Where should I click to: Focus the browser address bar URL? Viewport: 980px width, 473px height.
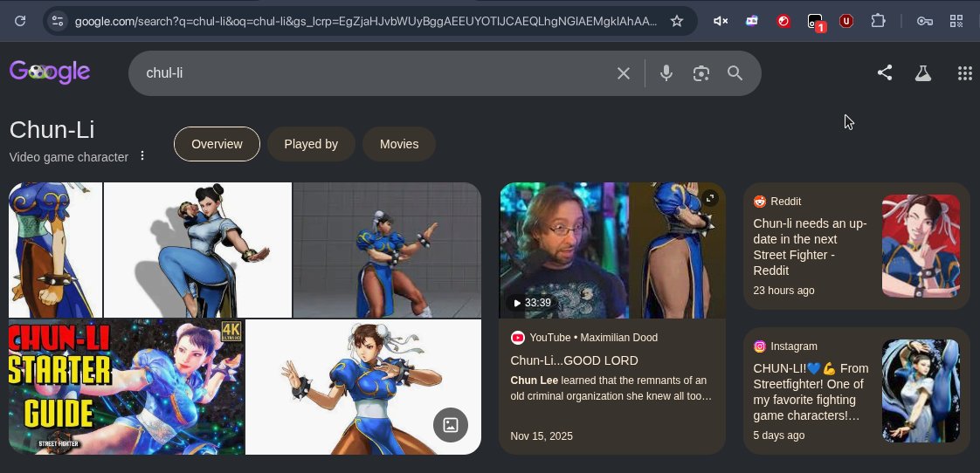366,21
